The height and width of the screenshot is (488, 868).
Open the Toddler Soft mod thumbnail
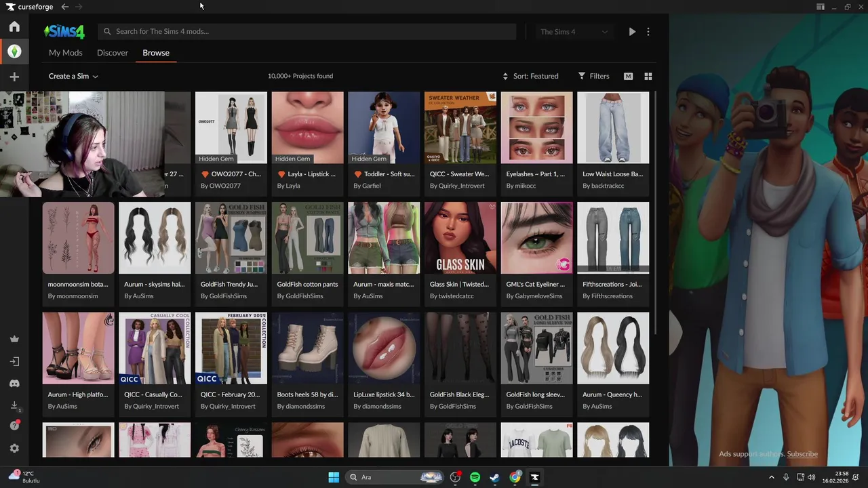click(x=384, y=127)
